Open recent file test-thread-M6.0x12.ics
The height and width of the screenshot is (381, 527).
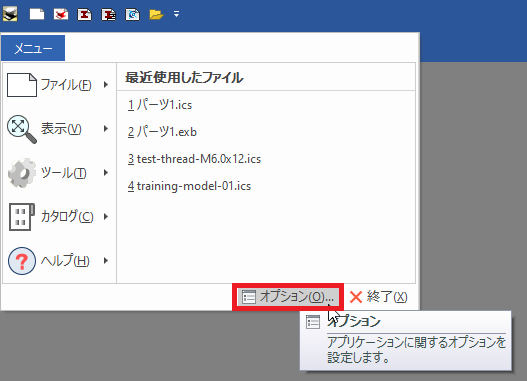(194, 159)
